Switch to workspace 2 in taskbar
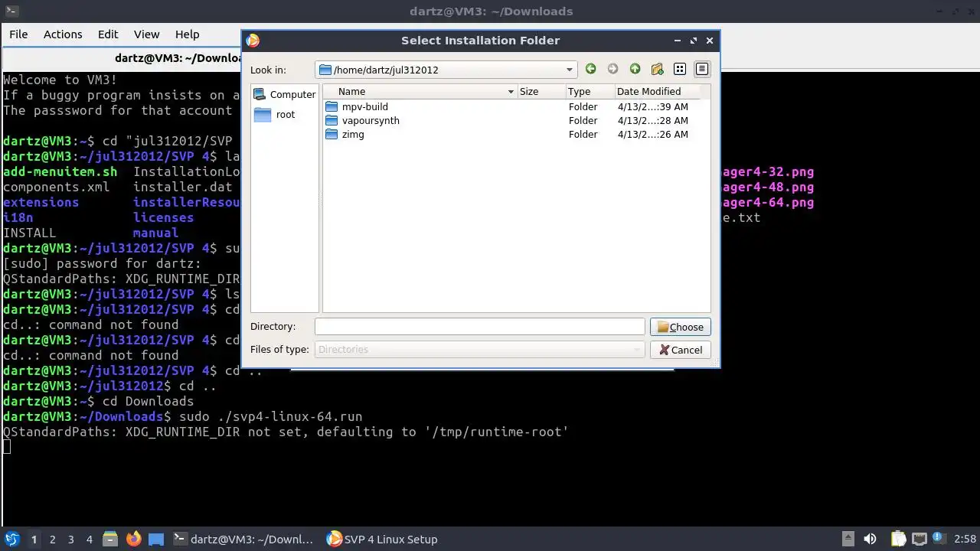 click(53, 540)
